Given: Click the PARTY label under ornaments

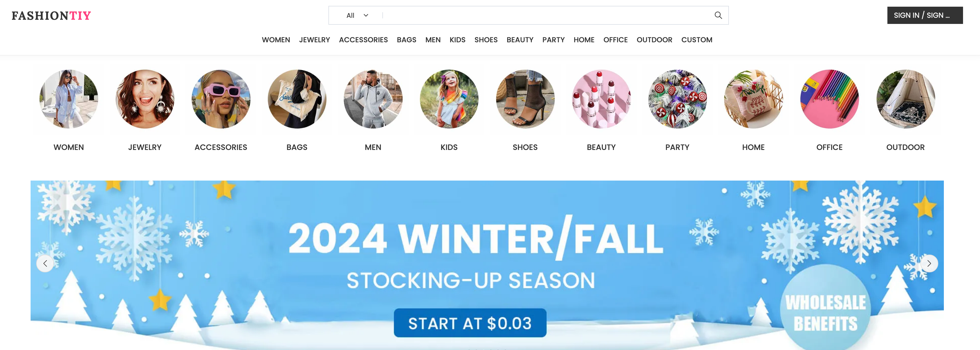Looking at the screenshot, I should click(677, 147).
